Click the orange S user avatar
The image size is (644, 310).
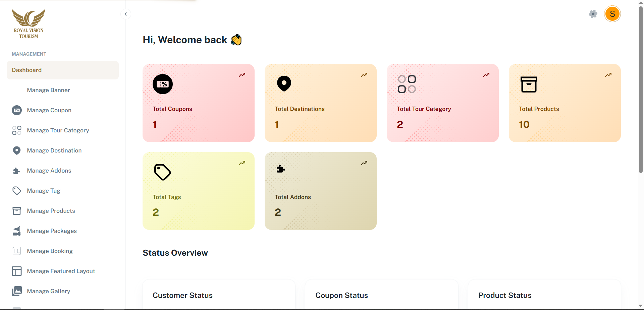pos(612,14)
